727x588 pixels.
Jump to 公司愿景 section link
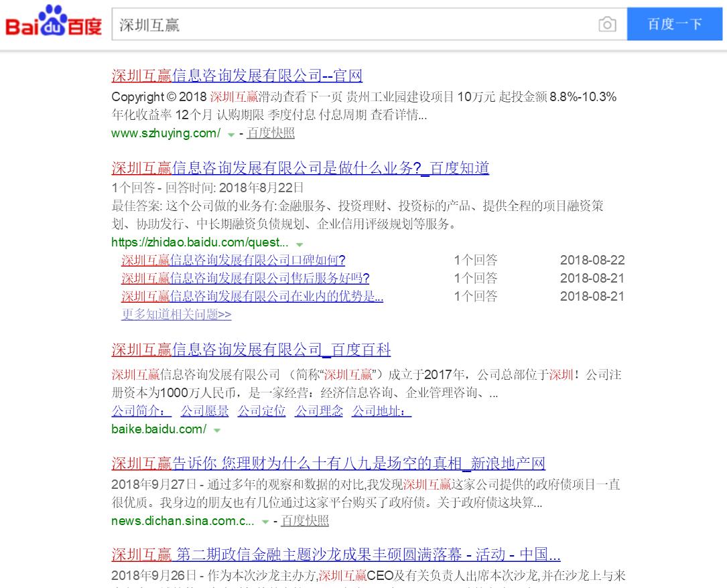[204, 411]
